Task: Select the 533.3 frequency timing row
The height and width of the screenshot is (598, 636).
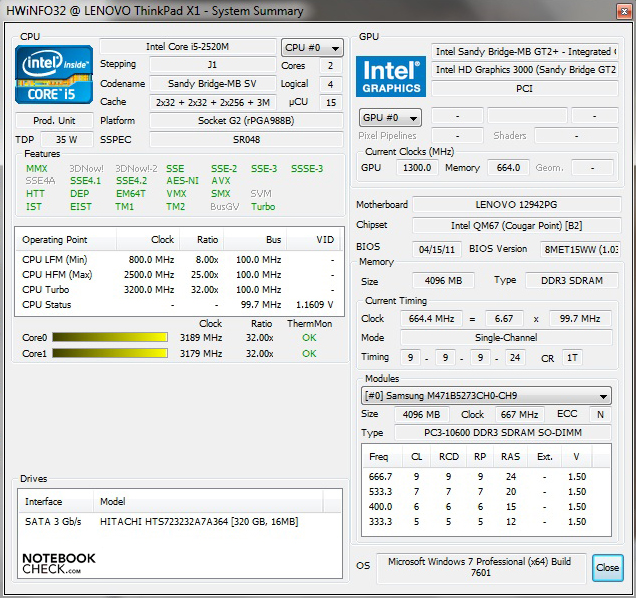Action: point(486,491)
